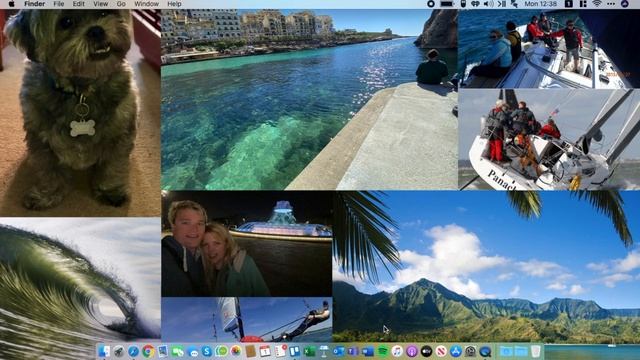Open the View menu
Image resolution: width=640 pixels, height=360 pixels.
100,4
